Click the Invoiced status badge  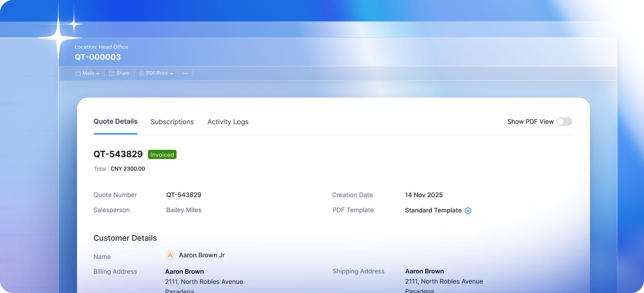coord(162,155)
